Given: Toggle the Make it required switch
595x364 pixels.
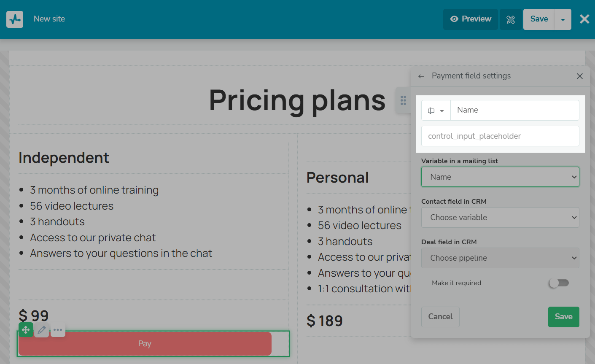Looking at the screenshot, I should [x=559, y=283].
